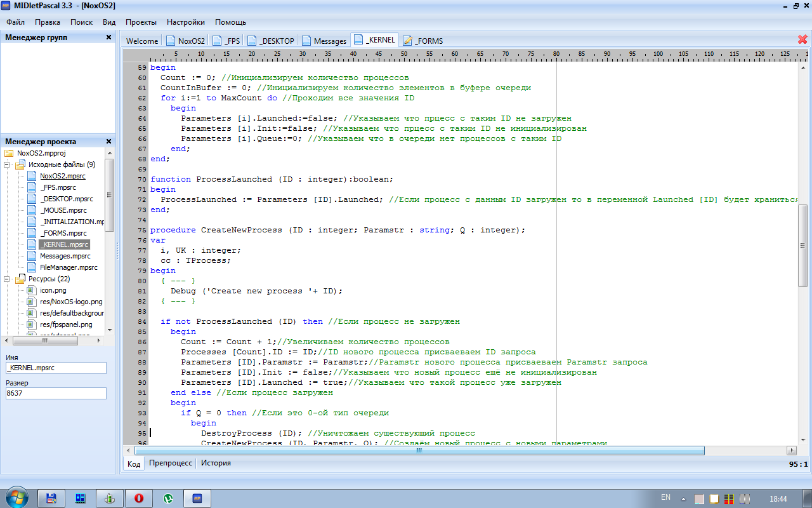Open the Проекты menu

point(141,22)
